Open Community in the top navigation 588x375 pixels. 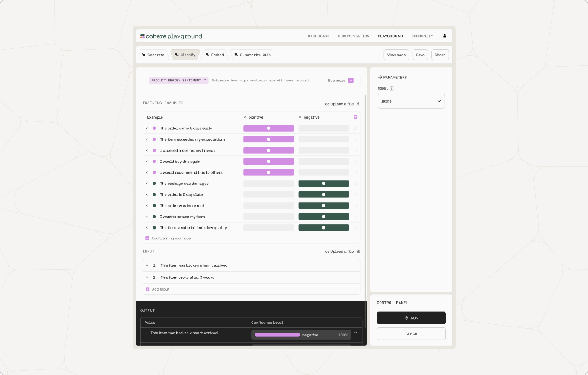pyautogui.click(x=422, y=36)
